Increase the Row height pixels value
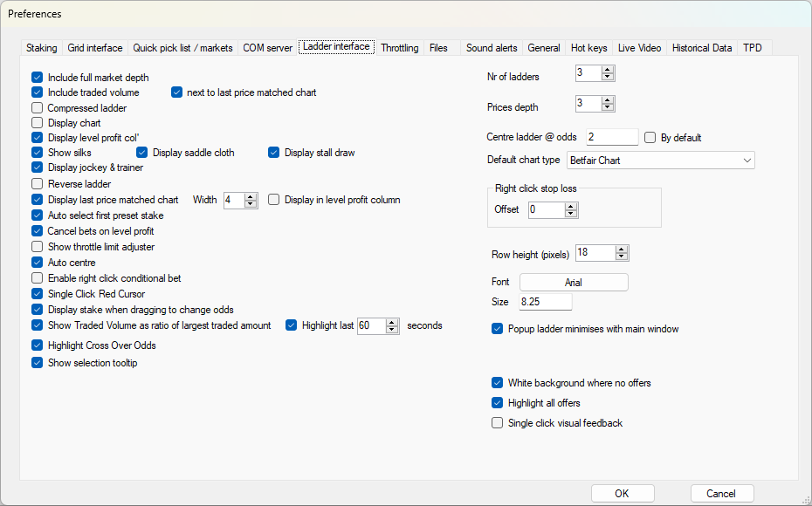Viewport: 812px width, 506px height. [x=622, y=250]
